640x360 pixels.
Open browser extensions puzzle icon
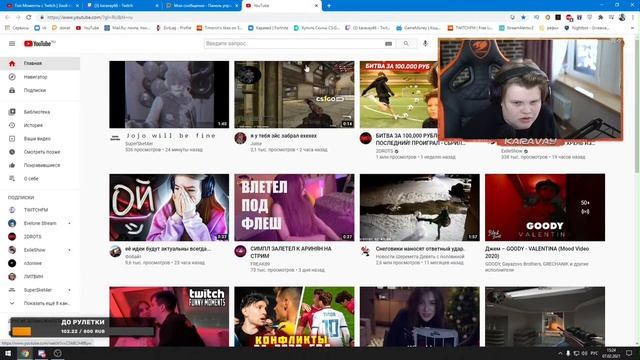click(600, 18)
